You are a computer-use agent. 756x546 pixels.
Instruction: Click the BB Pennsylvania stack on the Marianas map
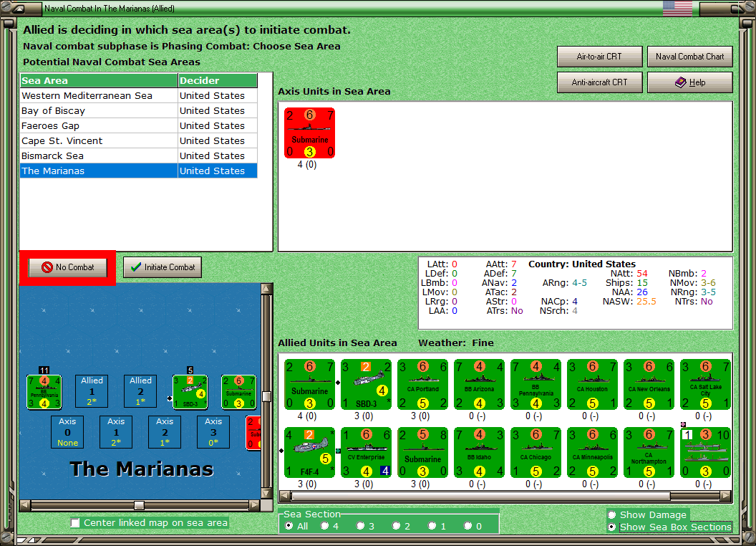coord(44,392)
